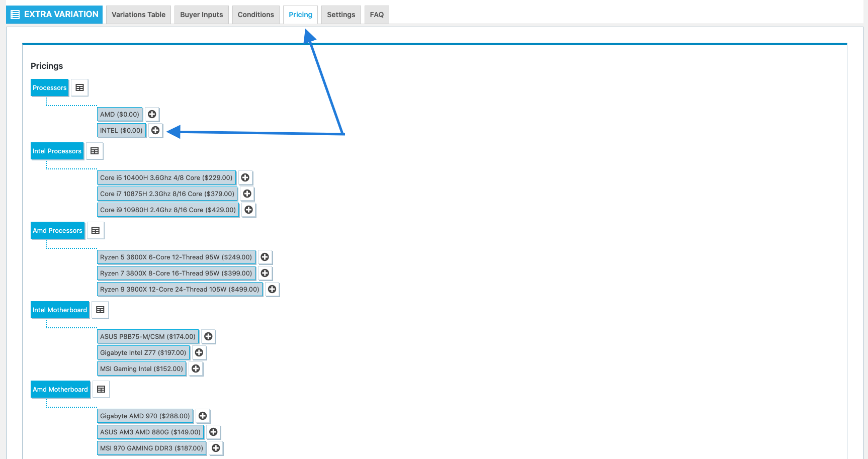Click the Extra Variation list icon in header
Viewport: 868px width, 459px height.
pos(15,15)
